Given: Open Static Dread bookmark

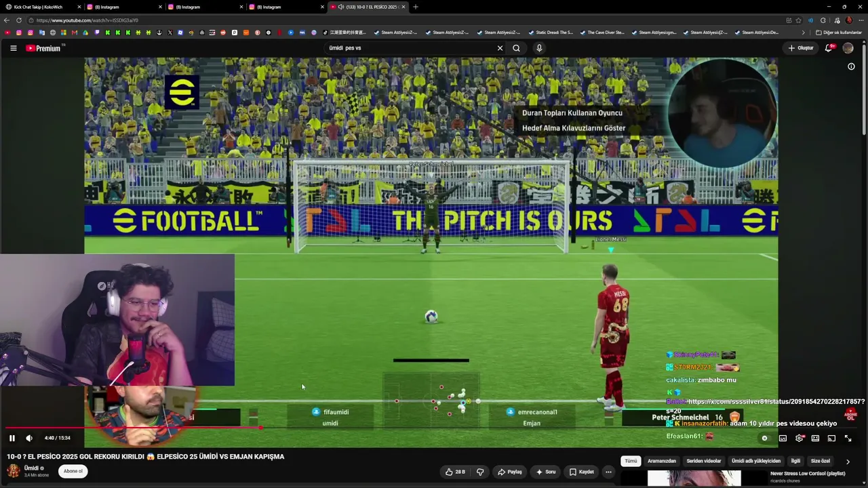Looking at the screenshot, I should (x=550, y=33).
